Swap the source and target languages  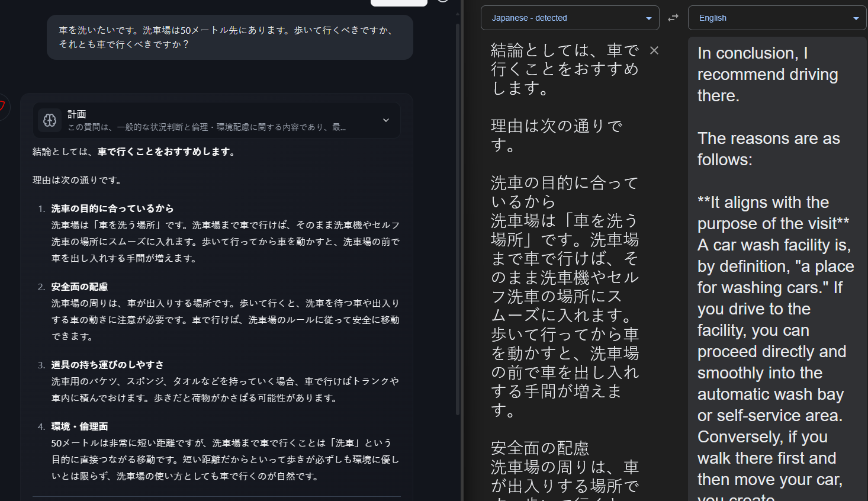coord(673,18)
